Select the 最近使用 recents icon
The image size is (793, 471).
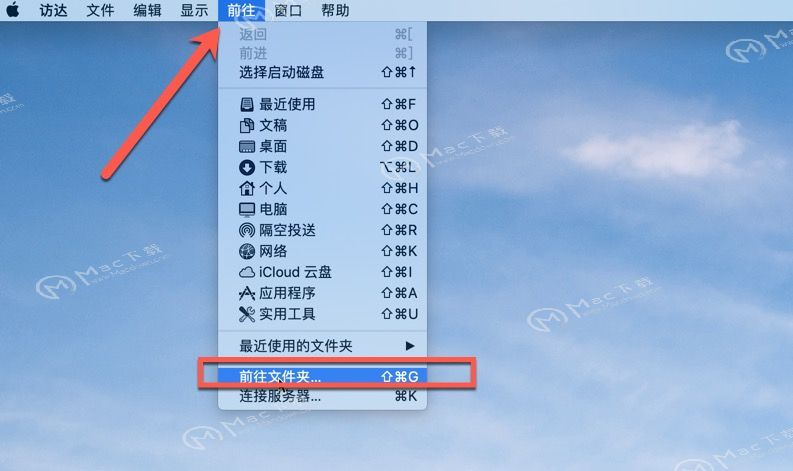[x=247, y=104]
